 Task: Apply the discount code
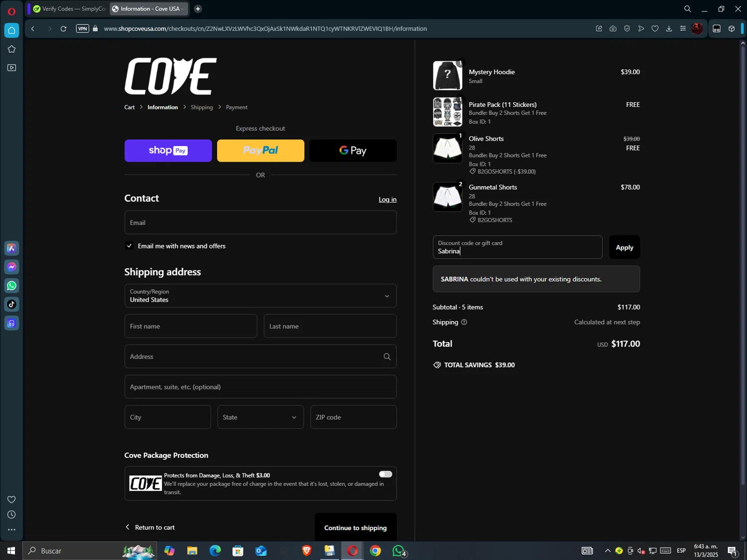point(624,247)
